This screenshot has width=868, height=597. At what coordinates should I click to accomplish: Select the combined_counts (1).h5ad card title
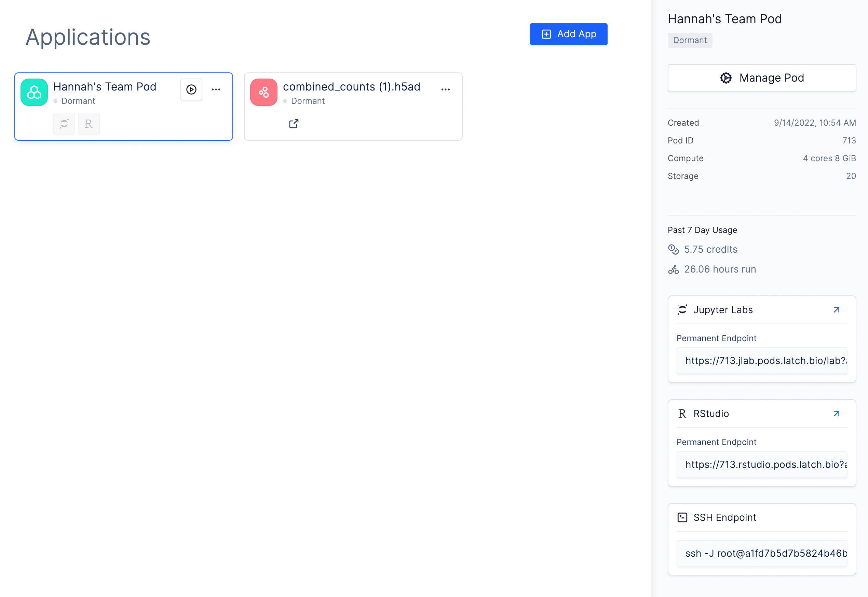point(351,87)
